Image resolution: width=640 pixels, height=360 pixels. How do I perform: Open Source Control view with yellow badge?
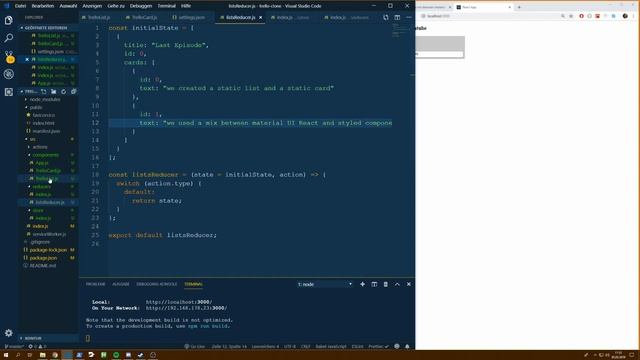pyautogui.click(x=9, y=57)
